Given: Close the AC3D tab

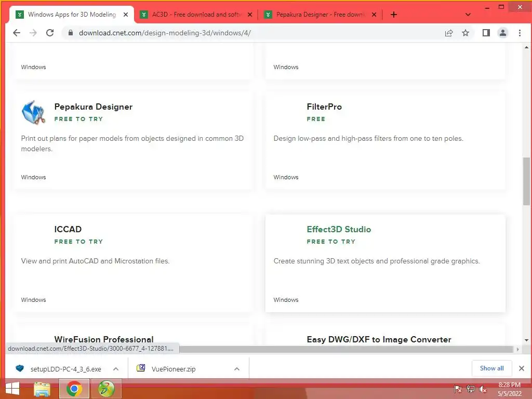Looking at the screenshot, I should [x=250, y=15].
